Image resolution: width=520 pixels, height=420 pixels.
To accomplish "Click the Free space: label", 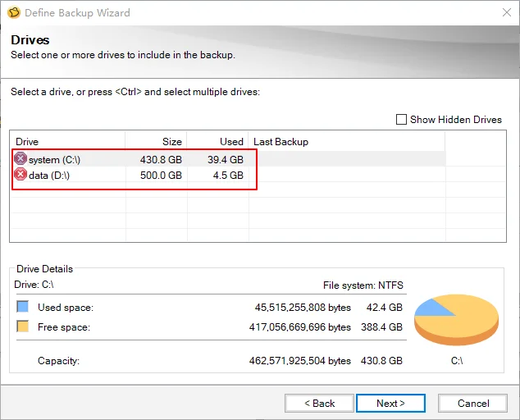I will click(64, 327).
